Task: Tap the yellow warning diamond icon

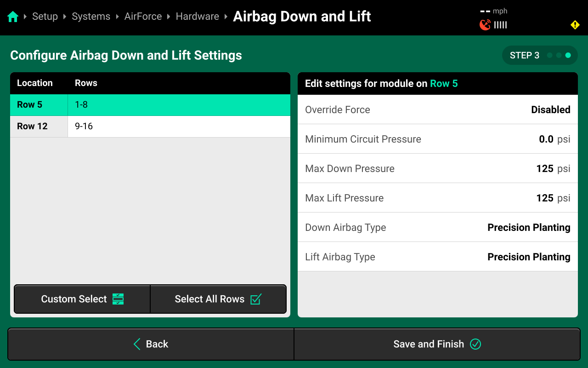Action: [575, 25]
